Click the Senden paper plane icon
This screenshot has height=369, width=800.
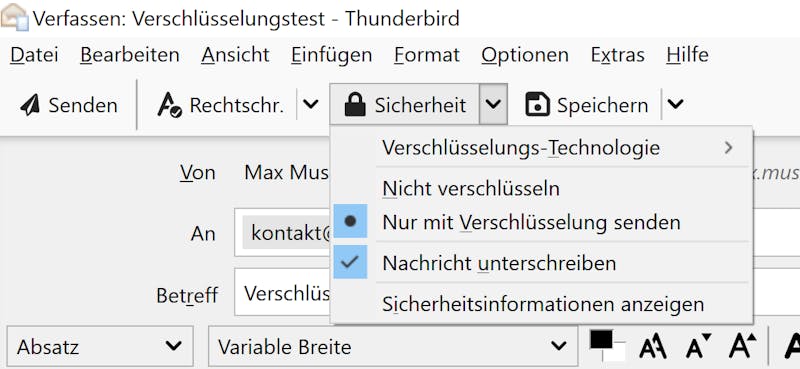(x=30, y=105)
